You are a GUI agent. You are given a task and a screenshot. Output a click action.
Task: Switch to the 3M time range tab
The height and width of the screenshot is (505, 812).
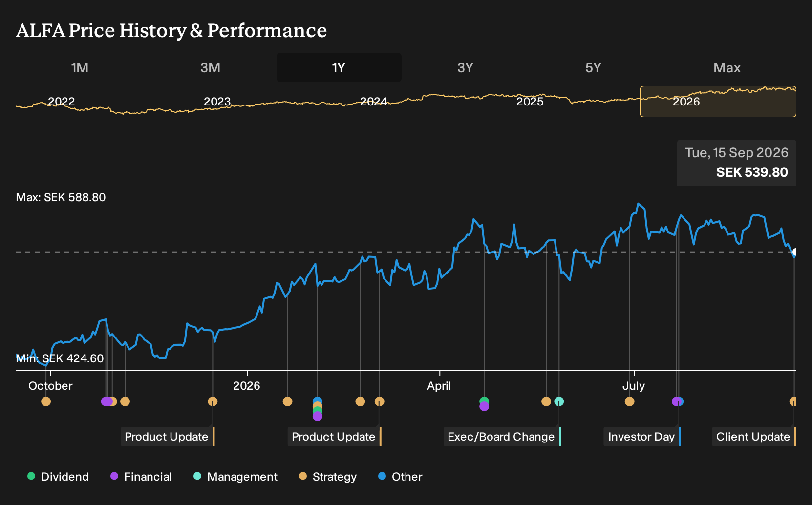tap(210, 67)
